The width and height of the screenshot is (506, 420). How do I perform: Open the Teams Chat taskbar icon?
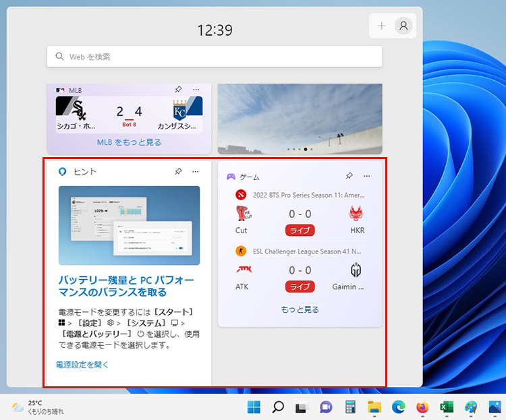pyautogui.click(x=326, y=407)
